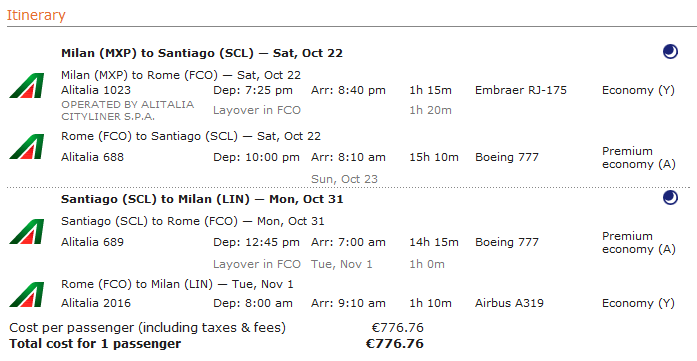The image size is (697, 361).
Task: Click the Milan (MXP) to Santiago header
Action: 202,53
